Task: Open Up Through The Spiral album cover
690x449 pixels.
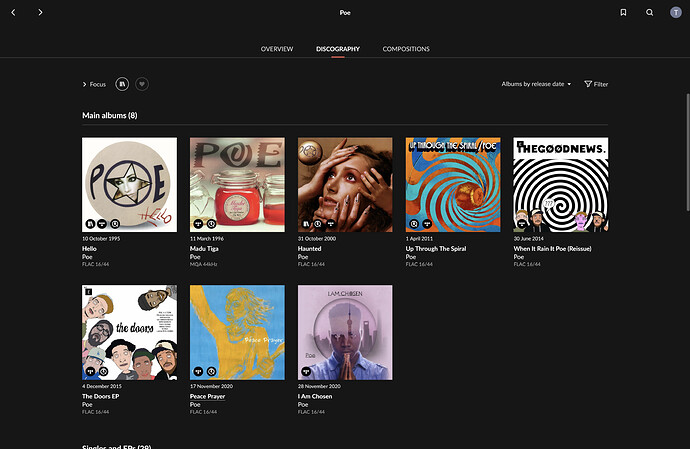Action: (x=453, y=184)
